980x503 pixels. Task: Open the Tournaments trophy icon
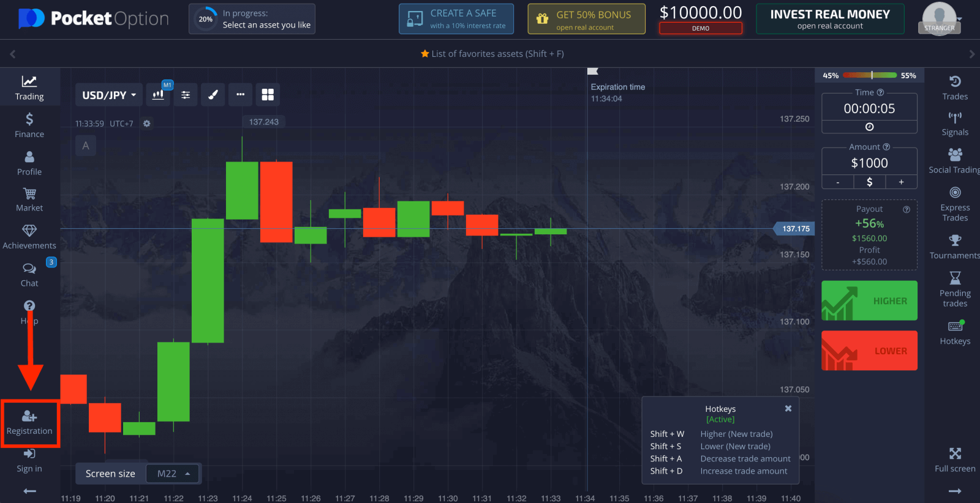pos(955,247)
